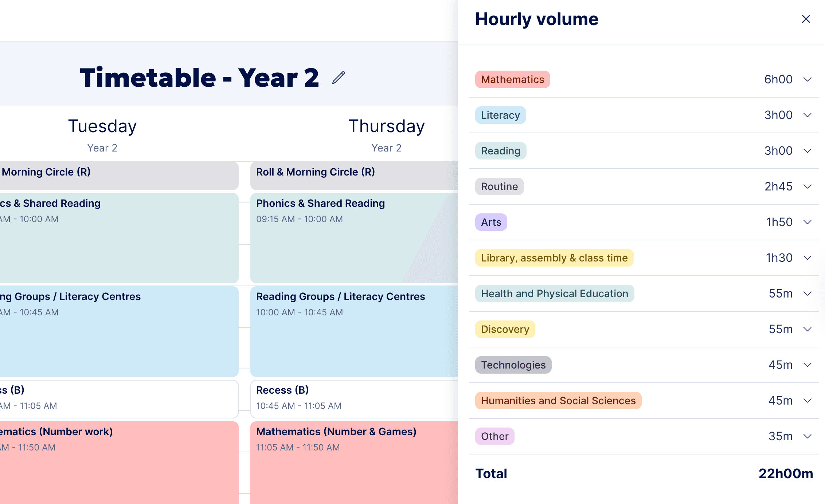Expand Health and Physical Education breakdown
Image resolution: width=825 pixels, height=504 pixels.
tap(807, 293)
